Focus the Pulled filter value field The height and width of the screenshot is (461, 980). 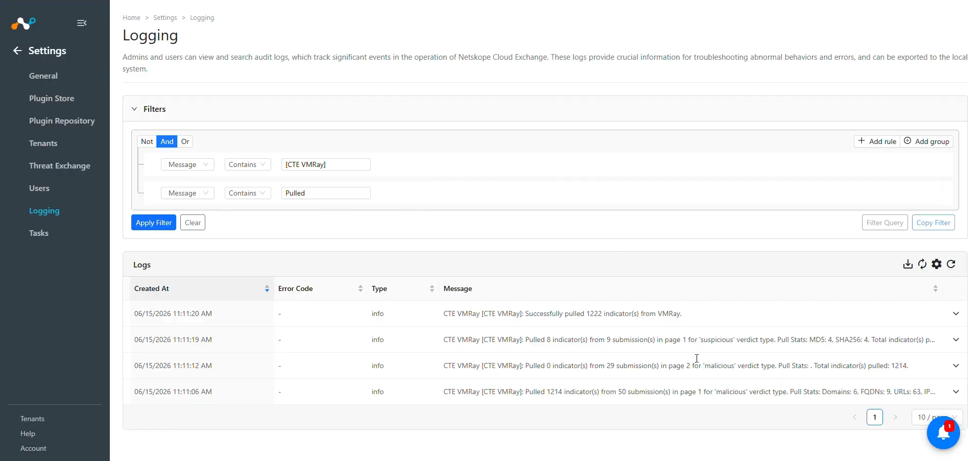pyautogui.click(x=326, y=193)
